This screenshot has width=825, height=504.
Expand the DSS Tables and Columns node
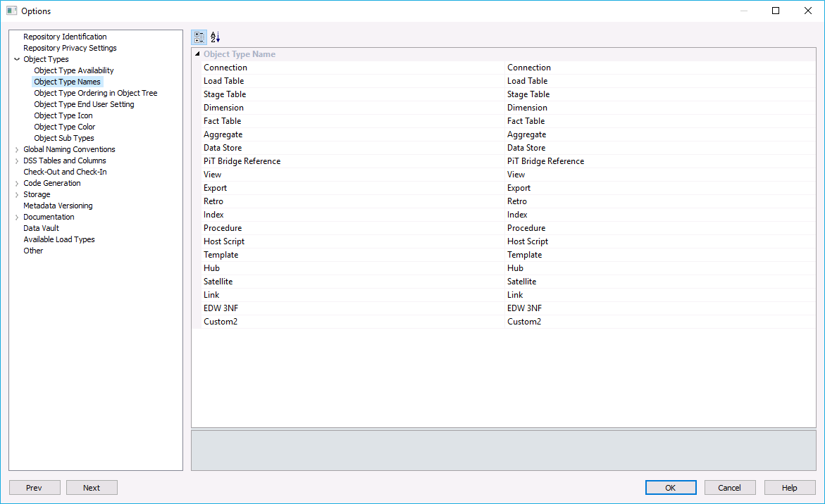coord(17,160)
